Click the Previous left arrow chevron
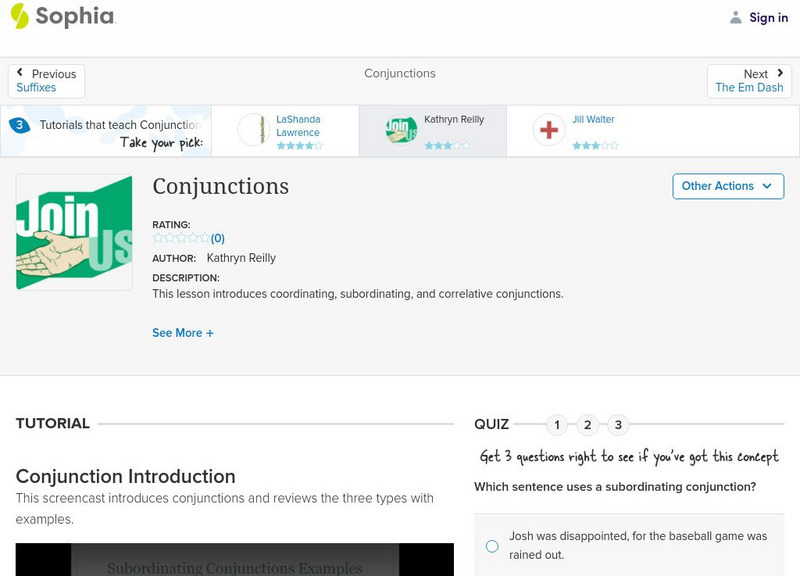800x576 pixels. pos(21,73)
